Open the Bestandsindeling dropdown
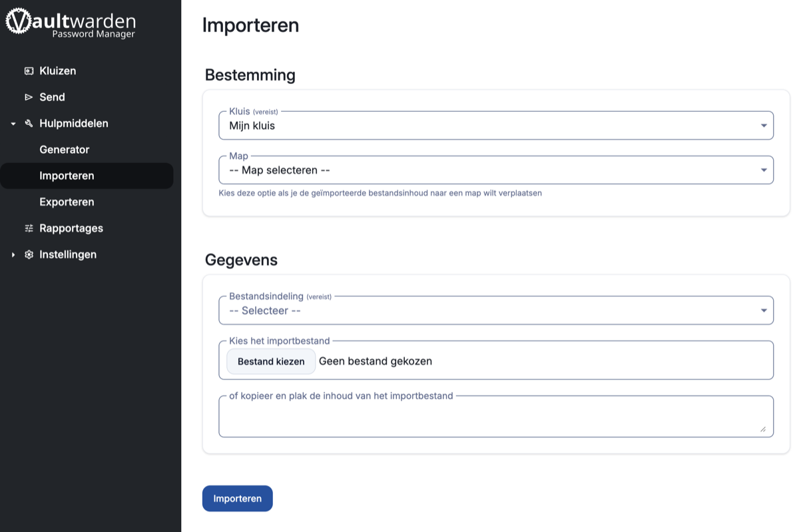This screenshot has width=799, height=532. [496, 310]
